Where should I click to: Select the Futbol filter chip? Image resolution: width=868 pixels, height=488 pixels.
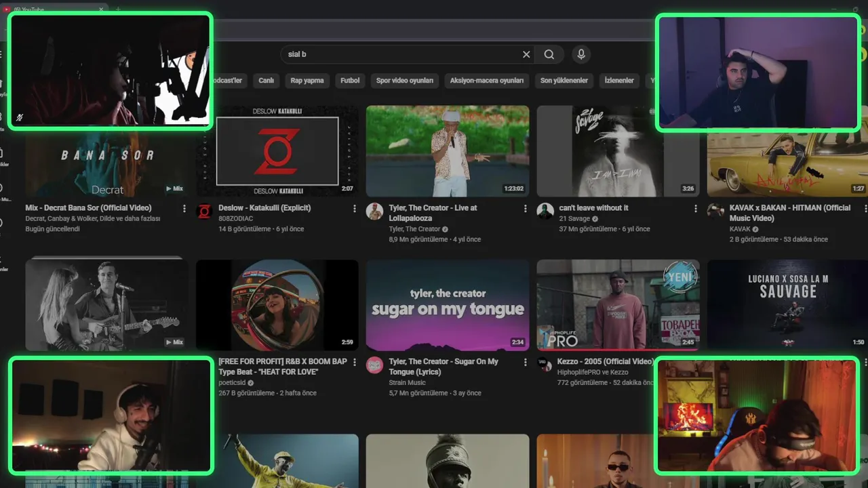coord(350,81)
